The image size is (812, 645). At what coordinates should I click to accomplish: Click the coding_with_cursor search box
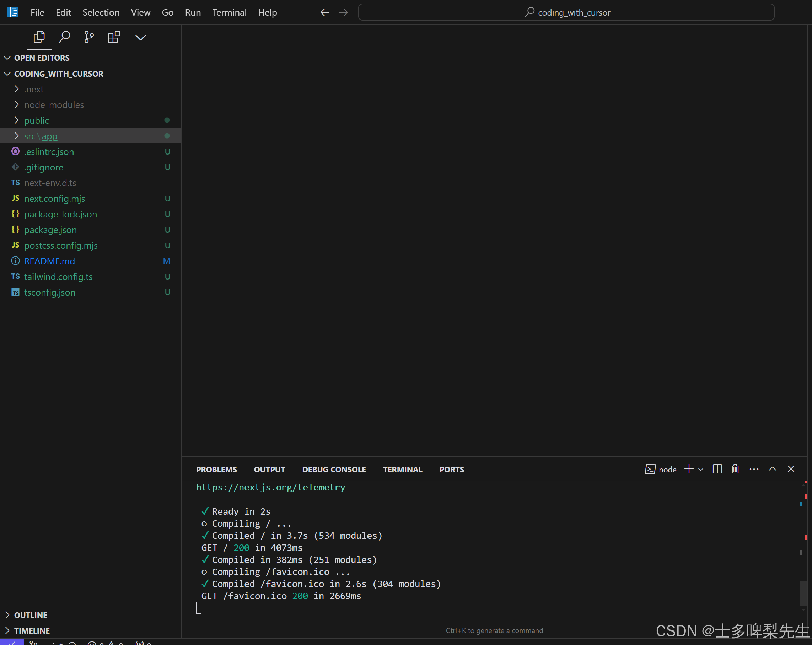tap(566, 12)
